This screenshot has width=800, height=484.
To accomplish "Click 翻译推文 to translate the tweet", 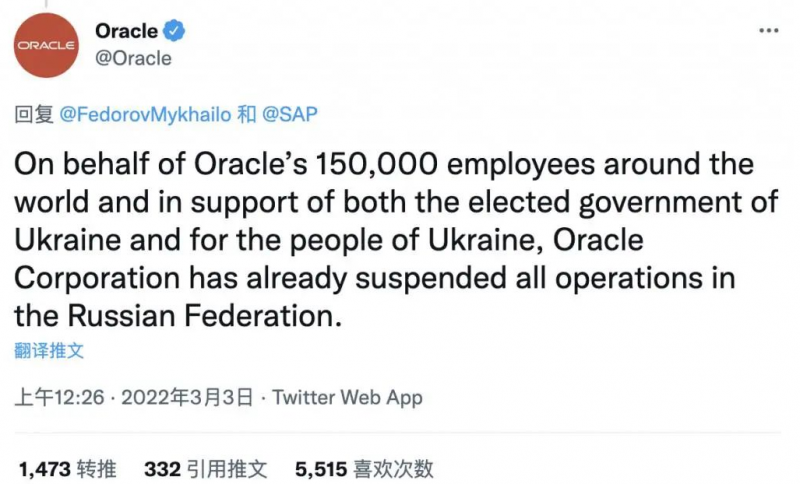I will [x=49, y=350].
